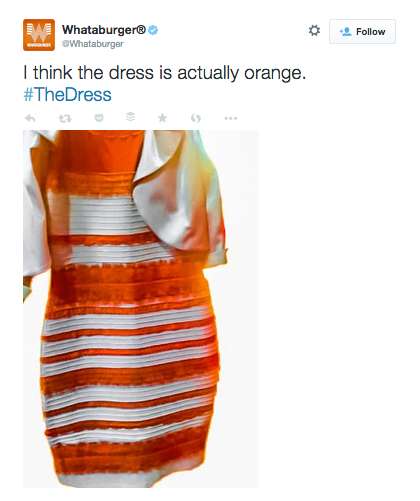
Task: Click the tweet text about the dress
Action: click(x=164, y=73)
